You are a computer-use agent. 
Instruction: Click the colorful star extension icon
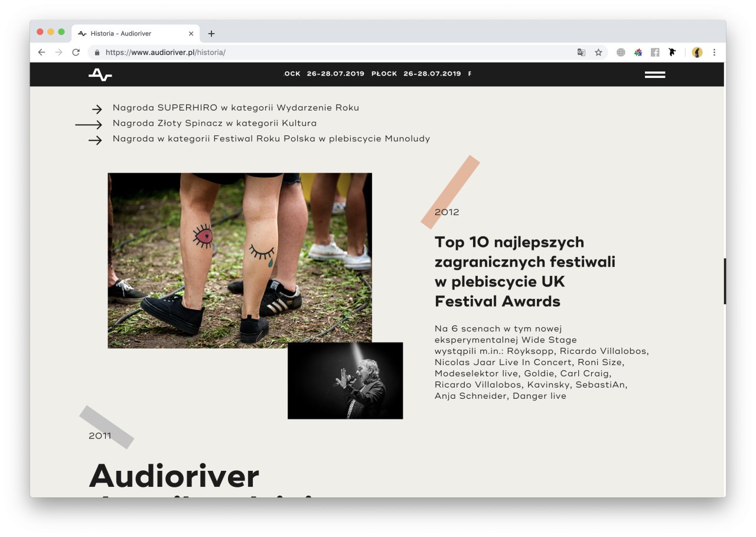pyautogui.click(x=638, y=52)
